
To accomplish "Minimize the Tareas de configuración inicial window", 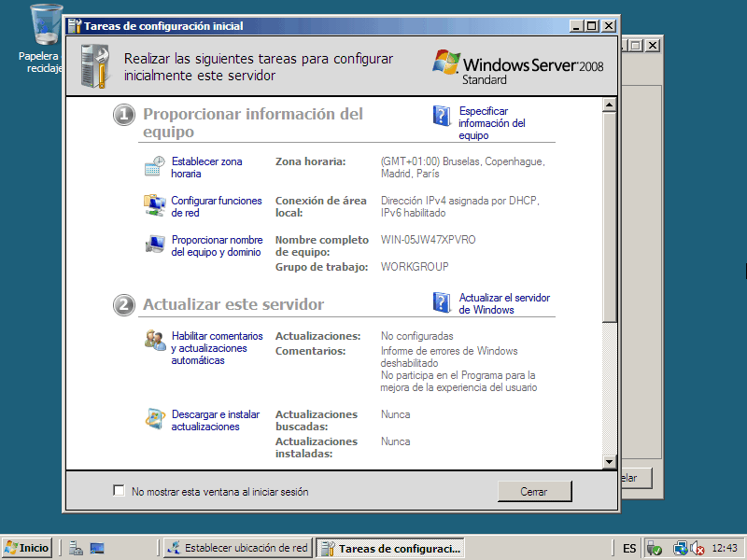I will 576,26.
